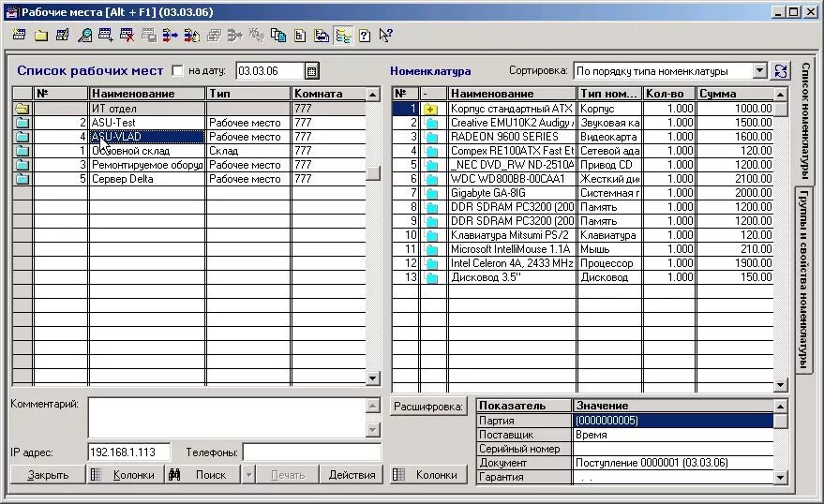The image size is (824, 504).
Task: Select the WDC WD800BB-00CAA1 item row
Action: (x=583, y=179)
